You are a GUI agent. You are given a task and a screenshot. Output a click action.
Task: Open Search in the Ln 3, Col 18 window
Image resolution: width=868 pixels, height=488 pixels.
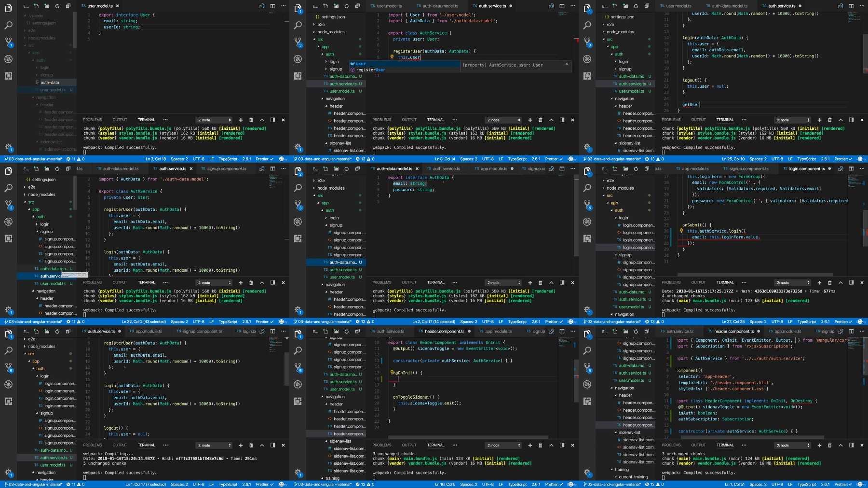click(8, 25)
